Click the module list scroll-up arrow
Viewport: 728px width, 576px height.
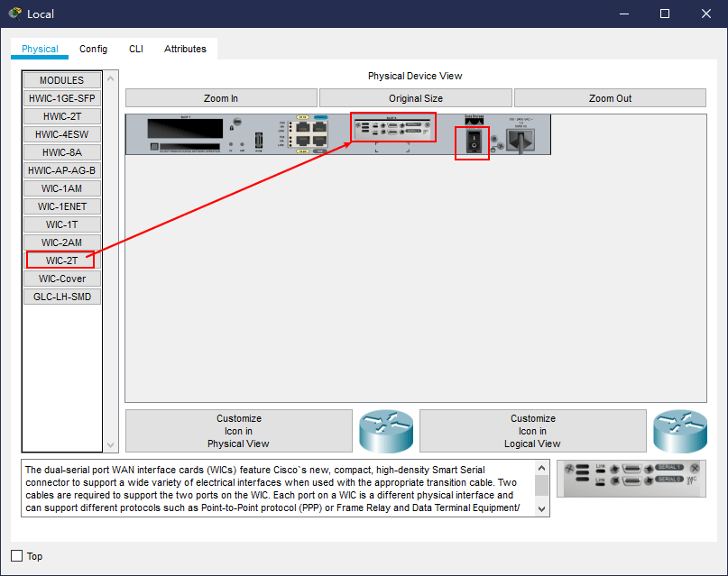[x=110, y=78]
